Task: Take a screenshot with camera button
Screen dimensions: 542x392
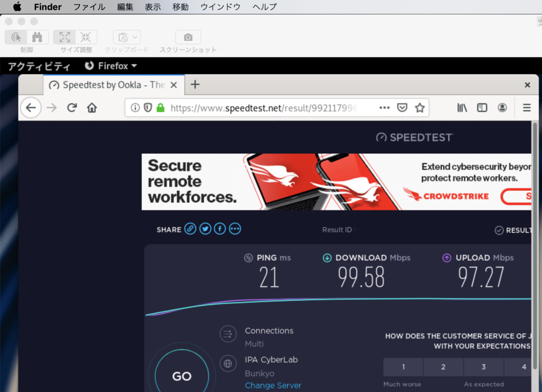Action: click(x=188, y=37)
